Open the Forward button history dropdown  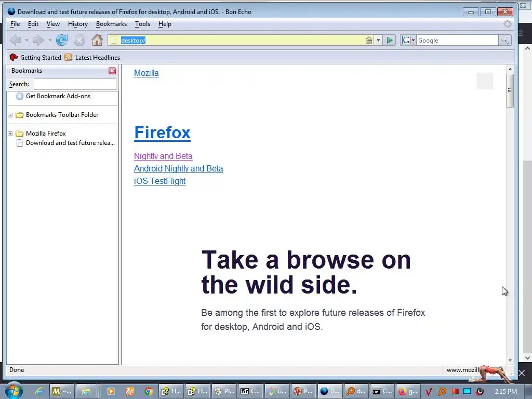click(x=50, y=41)
